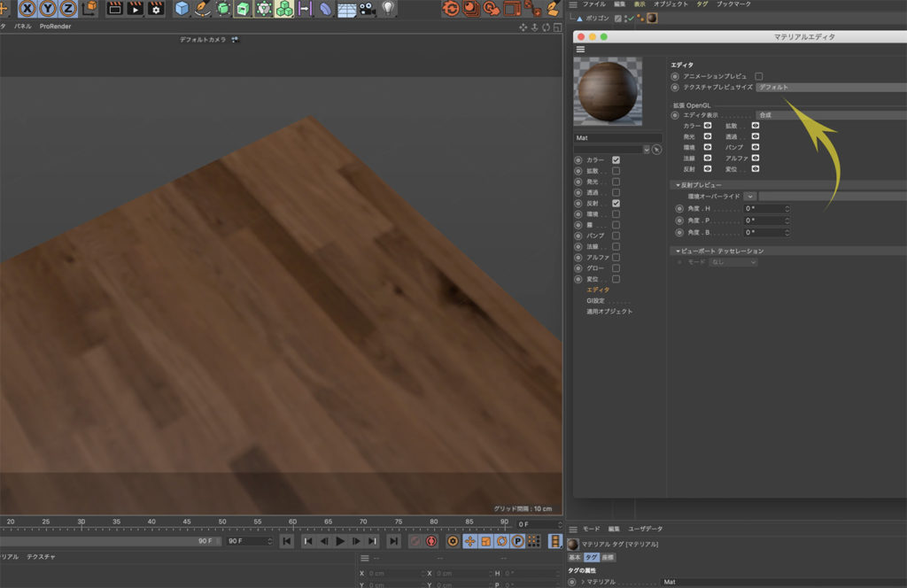Enable the 透過 channel checkbox
The width and height of the screenshot is (907, 588).
pos(616,192)
